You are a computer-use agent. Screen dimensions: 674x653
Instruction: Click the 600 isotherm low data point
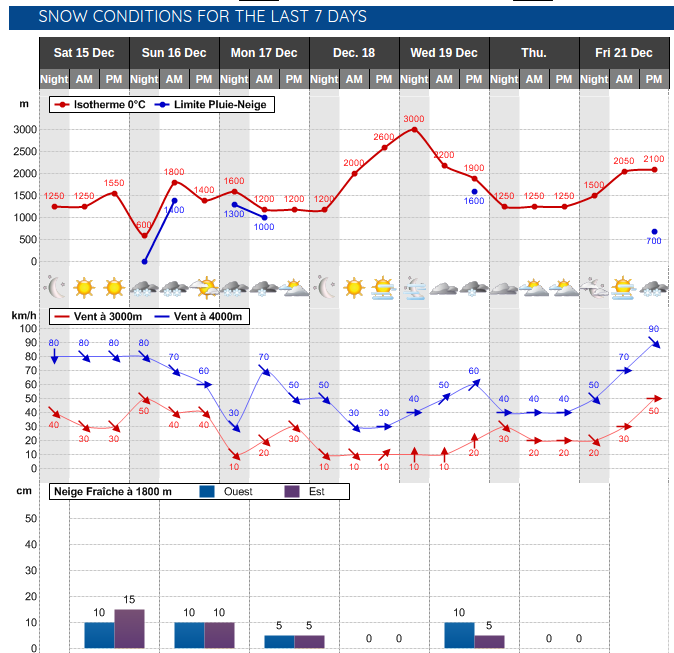pyautogui.click(x=144, y=236)
